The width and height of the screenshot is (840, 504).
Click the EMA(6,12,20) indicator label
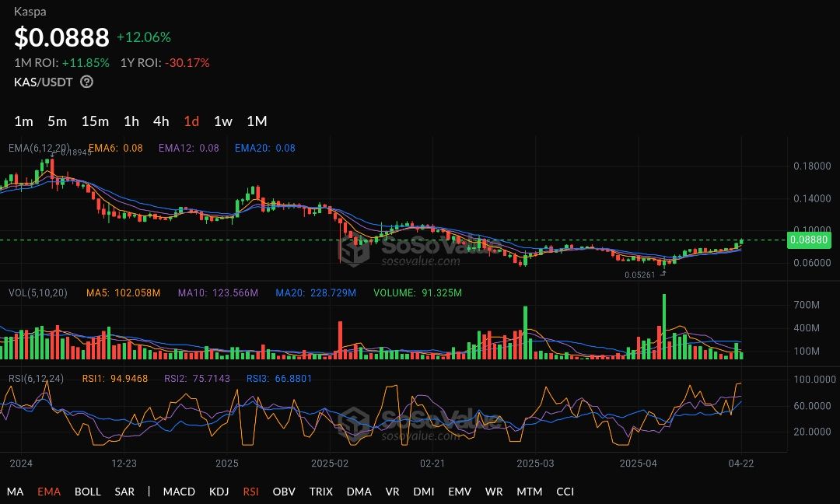pos(39,148)
